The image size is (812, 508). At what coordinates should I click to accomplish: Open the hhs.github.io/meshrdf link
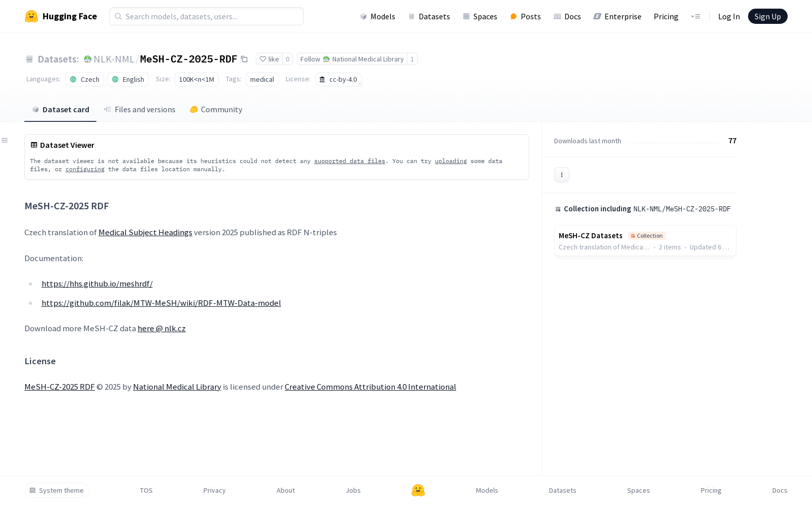[97, 283]
